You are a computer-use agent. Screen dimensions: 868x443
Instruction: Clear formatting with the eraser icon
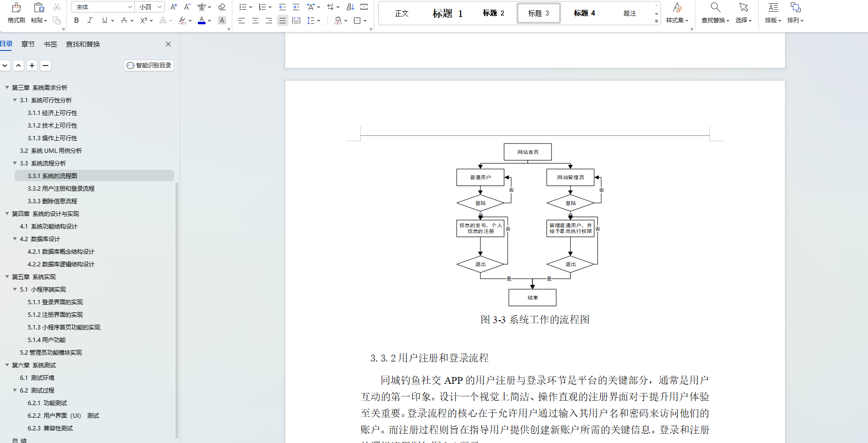[222, 7]
